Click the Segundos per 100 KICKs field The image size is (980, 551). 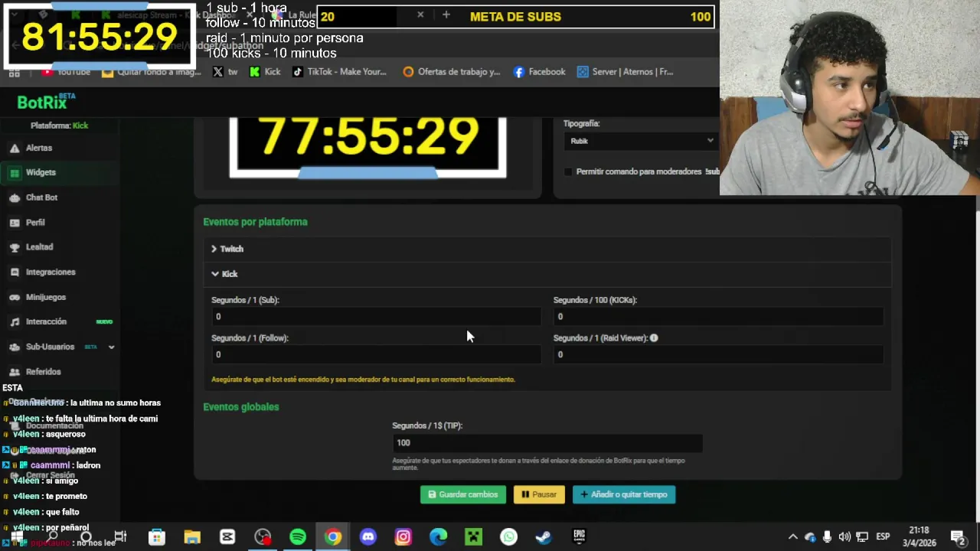click(718, 317)
